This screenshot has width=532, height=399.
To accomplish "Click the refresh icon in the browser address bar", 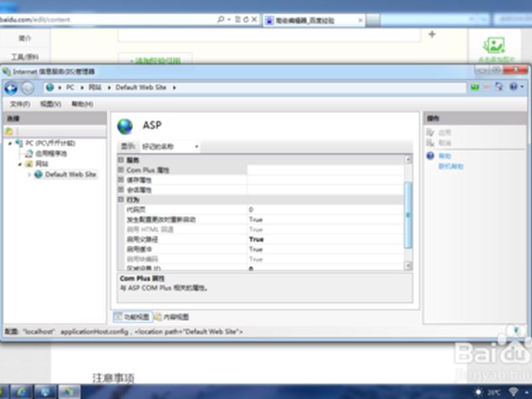I will coord(246,19).
